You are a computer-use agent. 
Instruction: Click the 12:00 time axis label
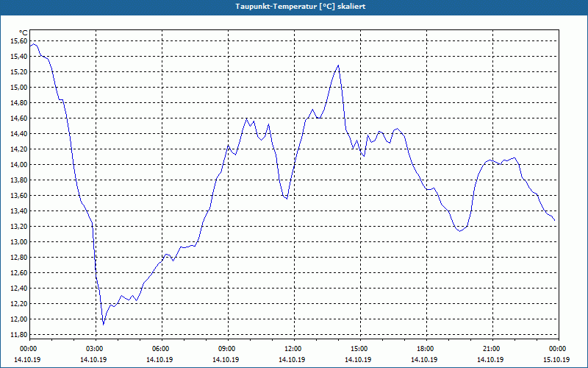294,349
